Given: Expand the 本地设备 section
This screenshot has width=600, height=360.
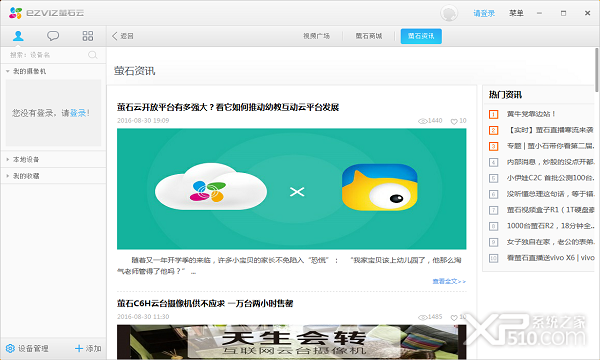Looking at the screenshot, I should [8, 159].
